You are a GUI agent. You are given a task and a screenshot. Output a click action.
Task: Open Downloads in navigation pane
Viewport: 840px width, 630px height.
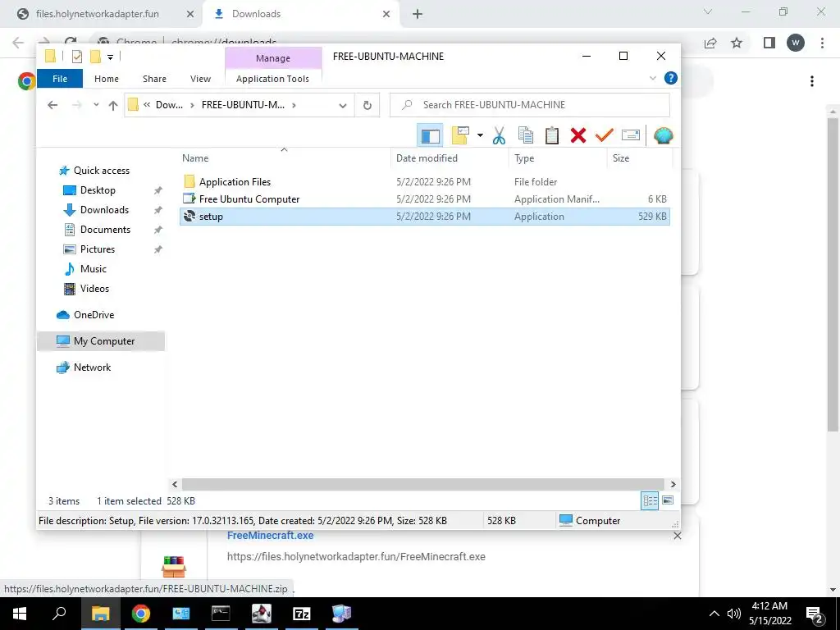(x=104, y=210)
